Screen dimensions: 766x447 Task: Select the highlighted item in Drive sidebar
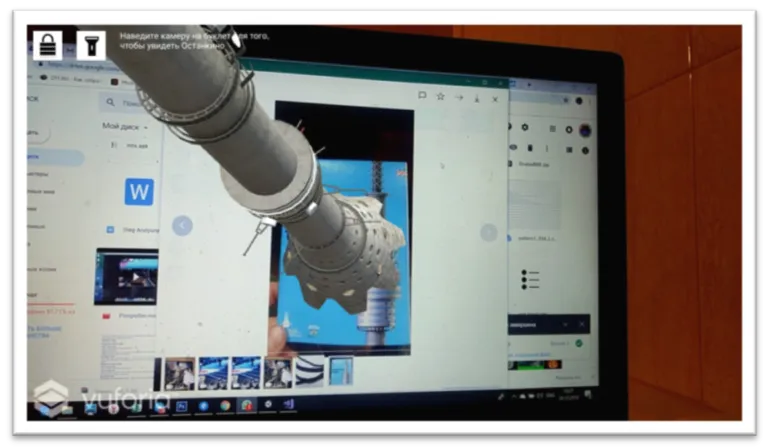(x=55, y=157)
